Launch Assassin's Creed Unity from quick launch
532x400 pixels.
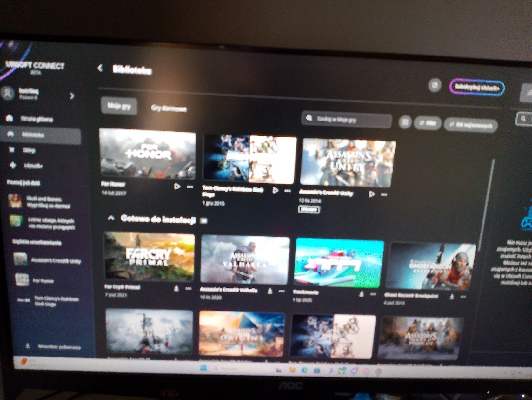coord(47,260)
